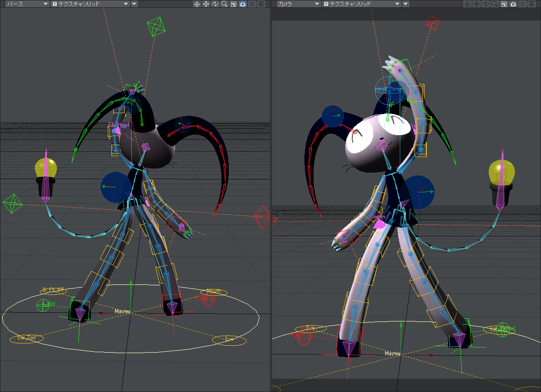The height and width of the screenshot is (392, 541).
Task: Select the Master null label in perspective view
Action: (122, 311)
